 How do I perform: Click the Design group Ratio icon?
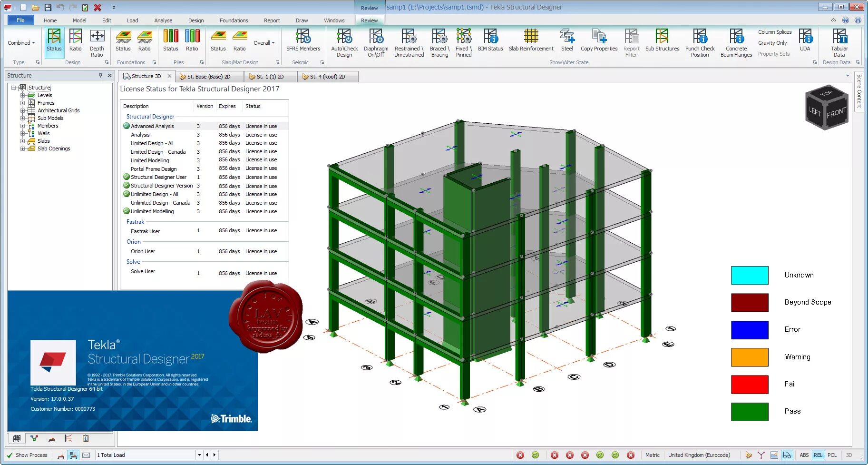[76, 40]
